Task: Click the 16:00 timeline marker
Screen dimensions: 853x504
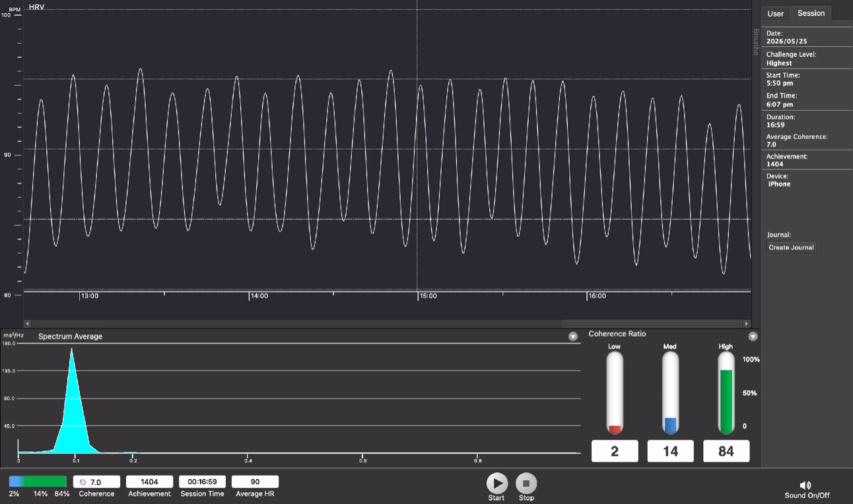Action: (x=597, y=296)
